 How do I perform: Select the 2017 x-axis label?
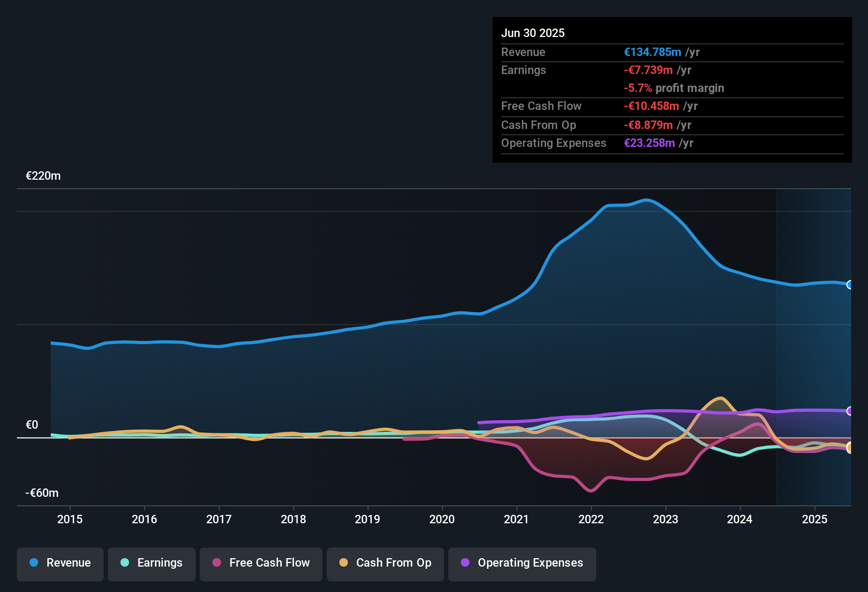(x=219, y=519)
